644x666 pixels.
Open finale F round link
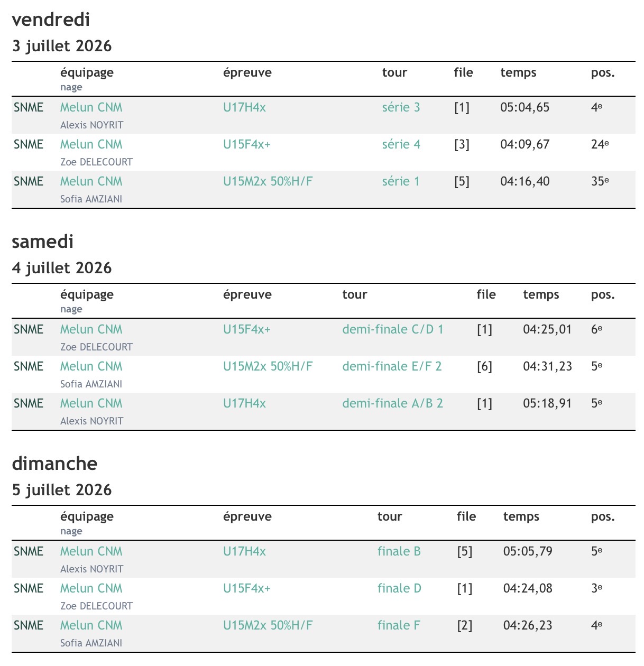399,625
